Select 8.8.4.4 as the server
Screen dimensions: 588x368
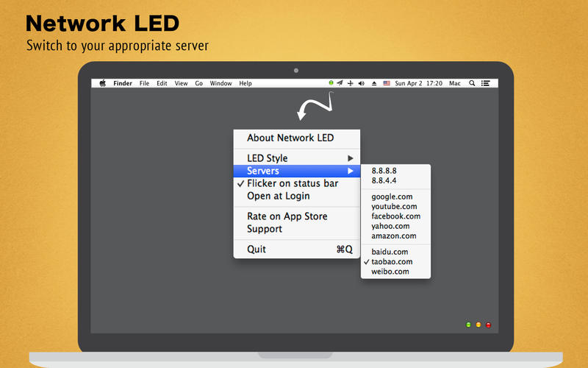coord(395,180)
